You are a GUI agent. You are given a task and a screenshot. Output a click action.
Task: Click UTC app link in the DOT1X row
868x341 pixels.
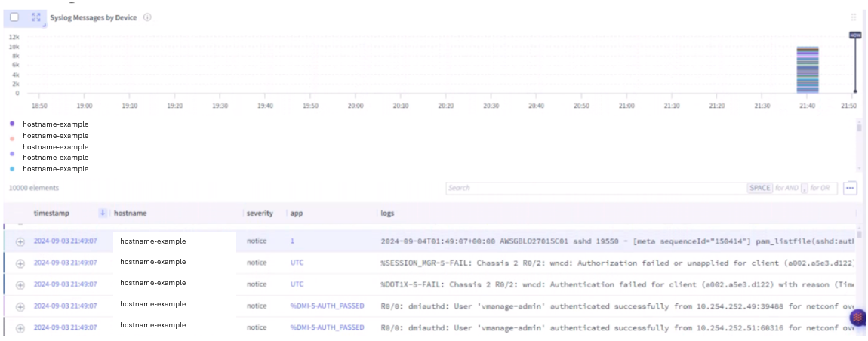click(x=297, y=284)
